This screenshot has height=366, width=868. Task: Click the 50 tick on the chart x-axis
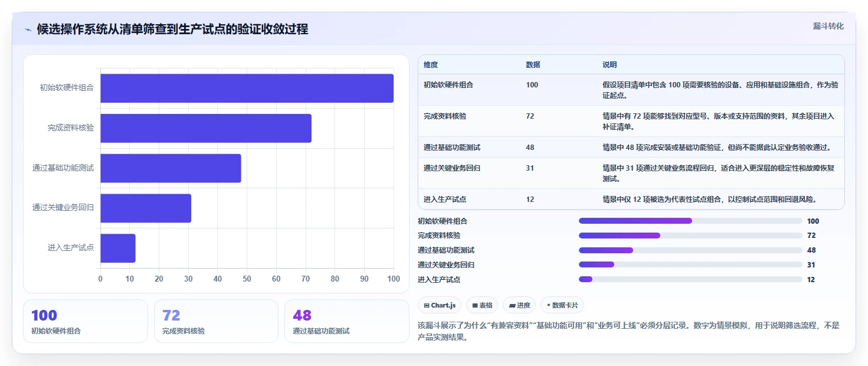tap(247, 279)
